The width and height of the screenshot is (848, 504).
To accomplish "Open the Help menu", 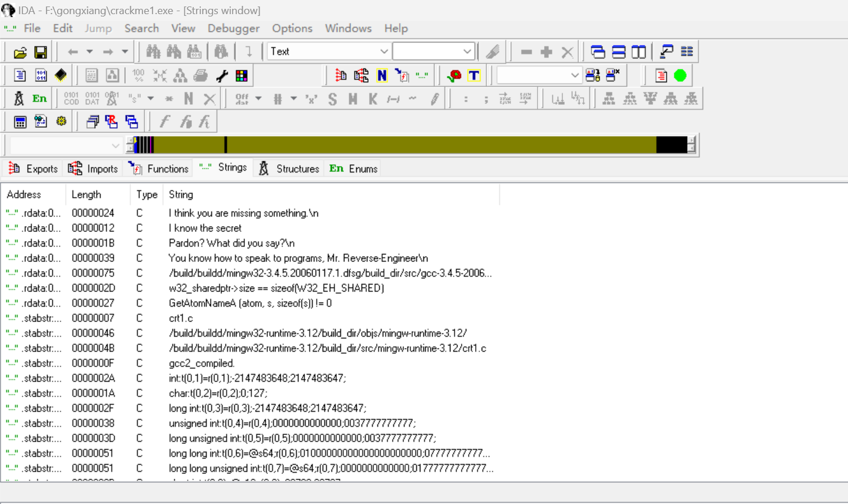I will [396, 28].
